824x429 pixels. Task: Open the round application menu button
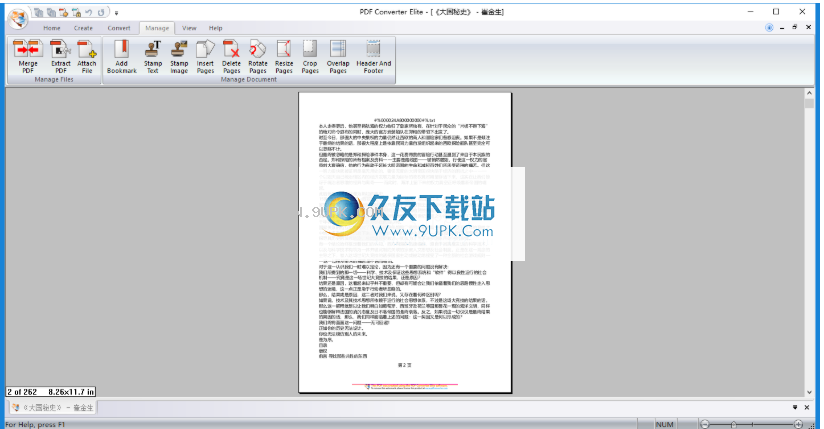(18, 18)
